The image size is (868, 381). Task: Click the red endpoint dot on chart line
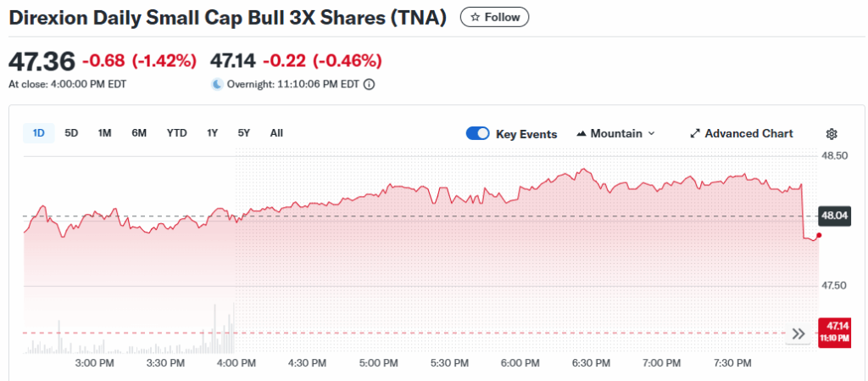point(818,235)
